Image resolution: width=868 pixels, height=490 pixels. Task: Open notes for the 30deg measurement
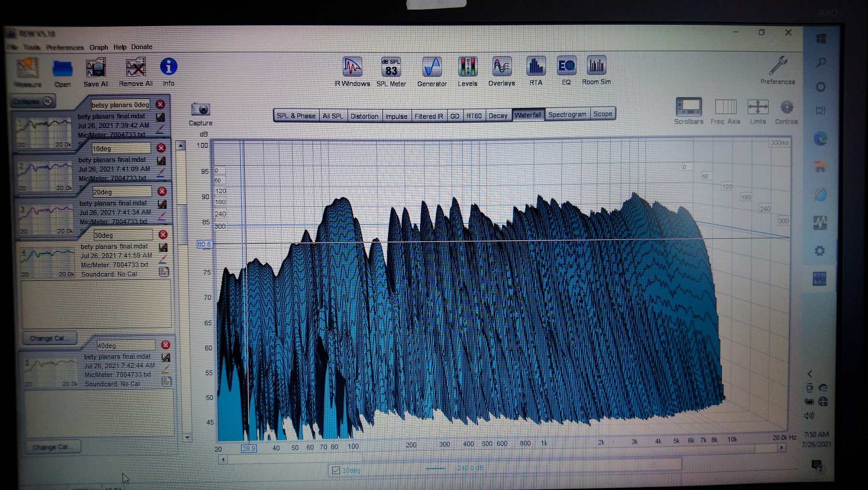(x=164, y=272)
